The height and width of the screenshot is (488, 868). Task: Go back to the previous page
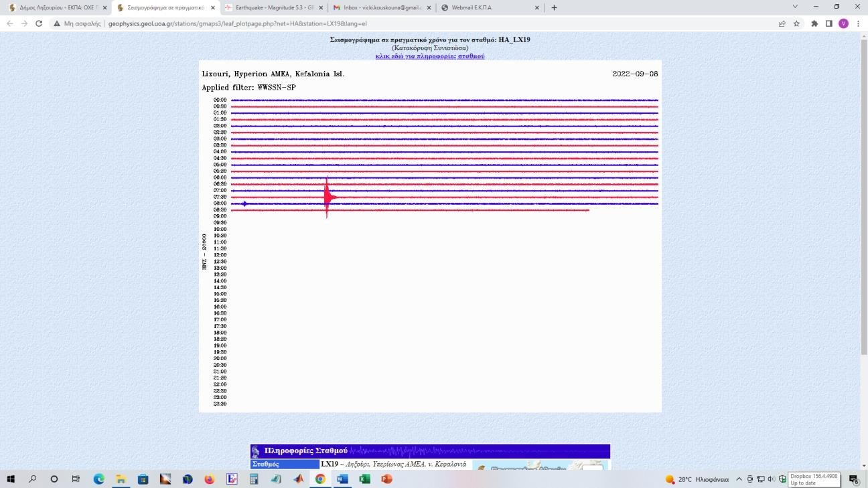click(9, 23)
